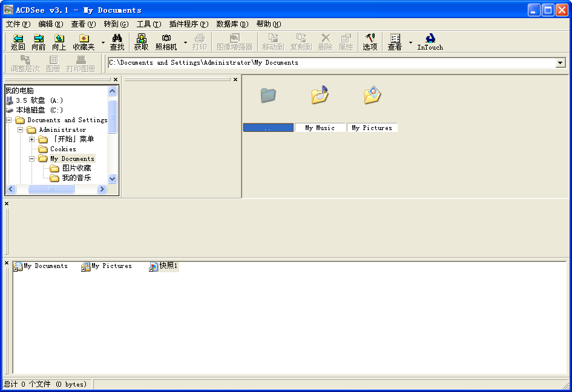Open the address path dropdown

pyautogui.click(x=560, y=63)
